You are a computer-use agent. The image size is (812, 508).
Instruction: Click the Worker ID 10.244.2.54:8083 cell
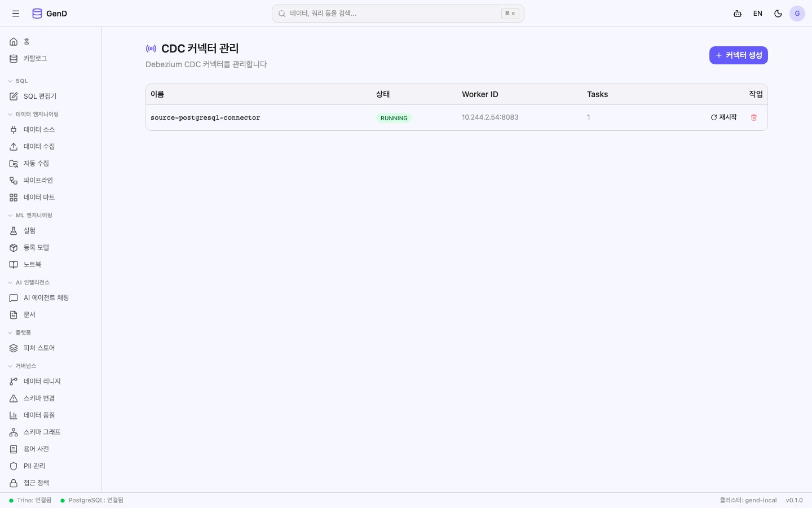490,117
